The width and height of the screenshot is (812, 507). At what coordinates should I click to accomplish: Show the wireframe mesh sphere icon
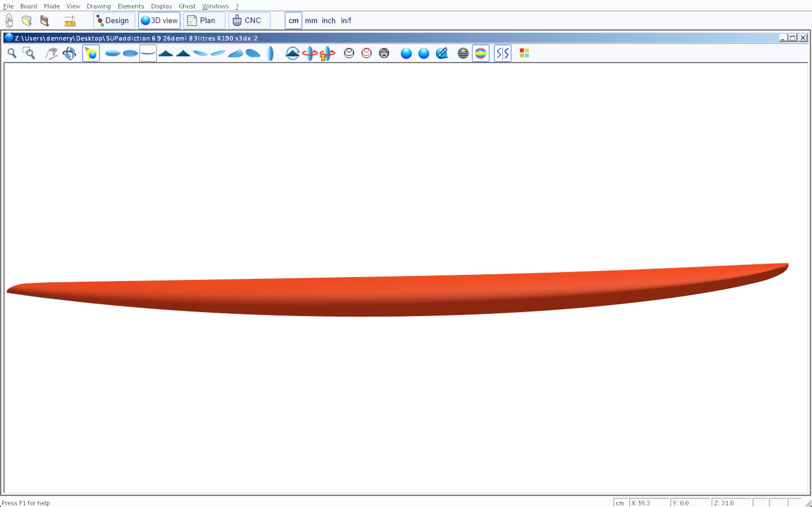tap(384, 53)
